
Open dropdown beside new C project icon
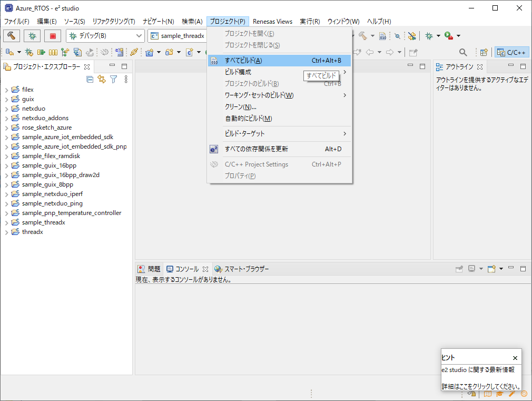coord(159,52)
